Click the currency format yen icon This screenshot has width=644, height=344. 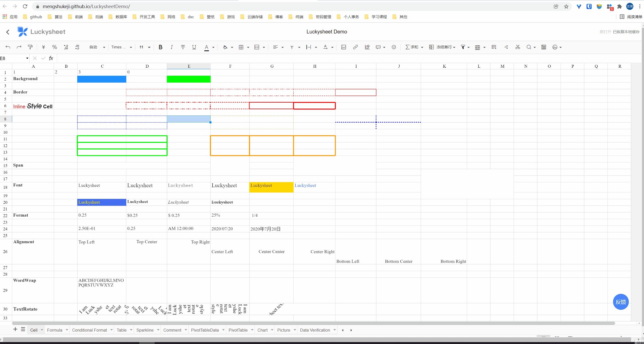[x=43, y=47]
